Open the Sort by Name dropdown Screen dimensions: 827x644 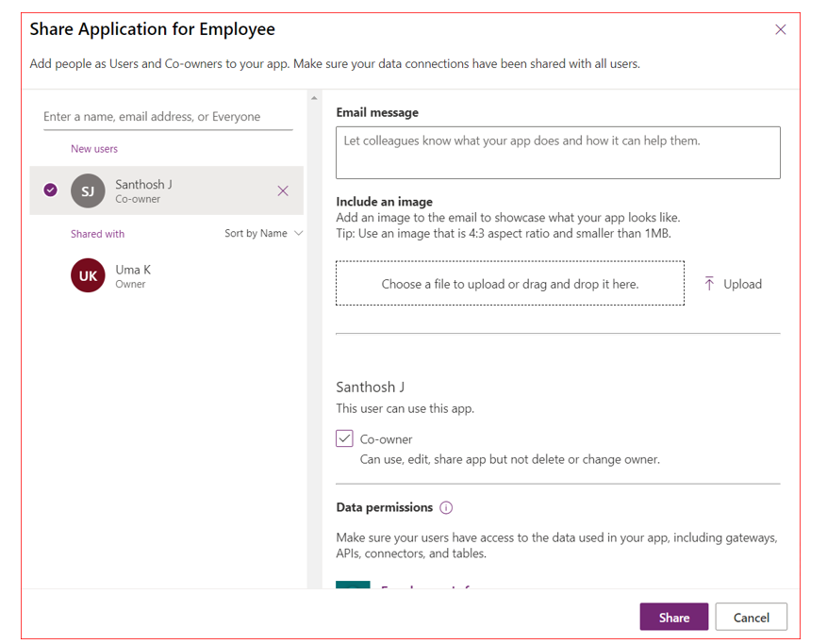point(263,233)
